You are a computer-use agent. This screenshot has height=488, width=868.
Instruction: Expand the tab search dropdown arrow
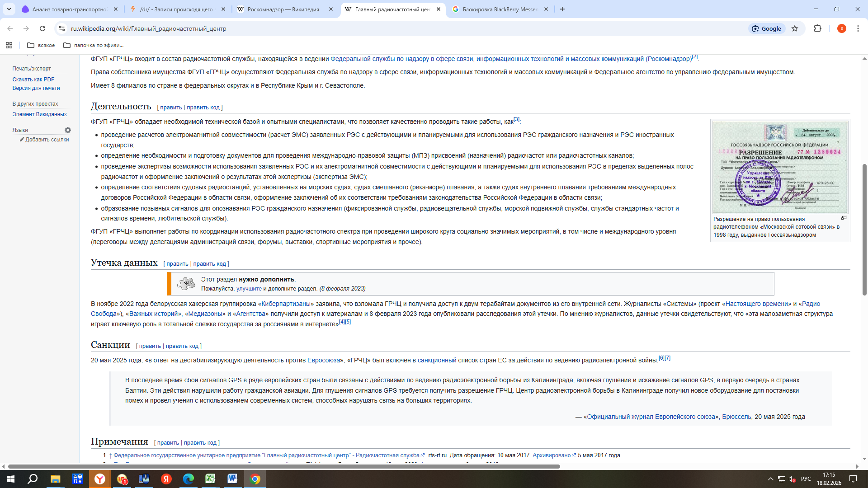click(9, 9)
